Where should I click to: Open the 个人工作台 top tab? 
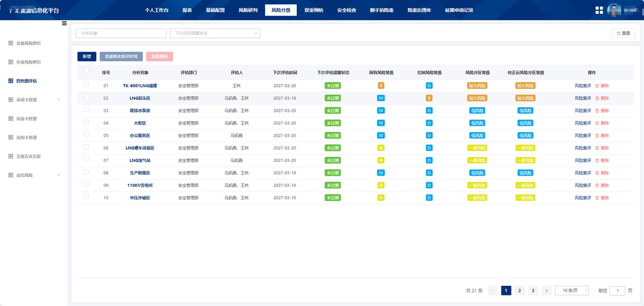click(157, 10)
